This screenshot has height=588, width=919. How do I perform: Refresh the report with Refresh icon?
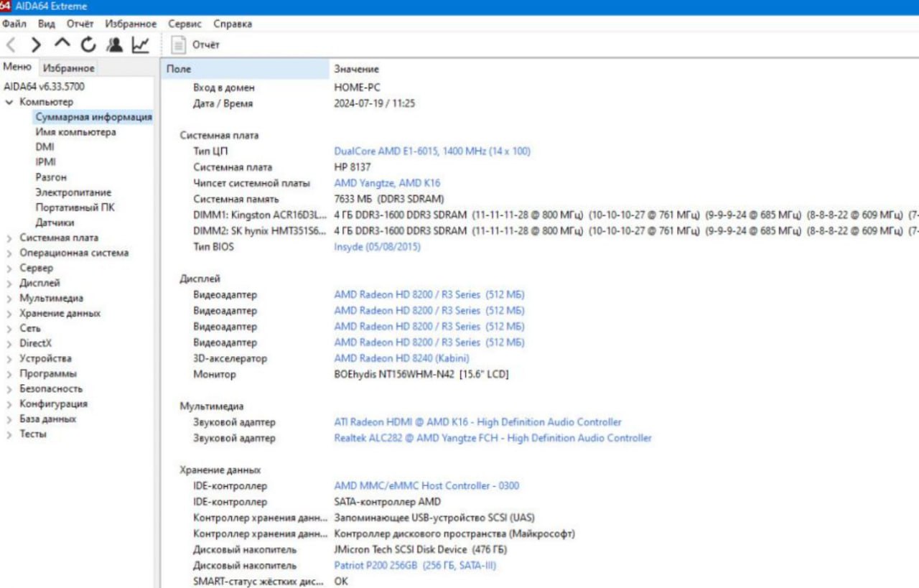tap(88, 45)
